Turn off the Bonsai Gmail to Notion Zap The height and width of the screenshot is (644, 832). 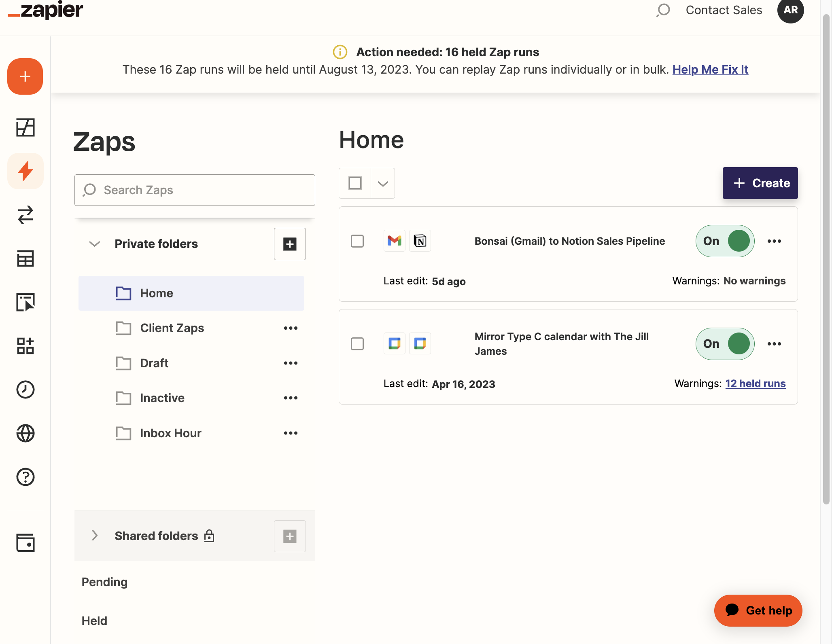tap(725, 241)
